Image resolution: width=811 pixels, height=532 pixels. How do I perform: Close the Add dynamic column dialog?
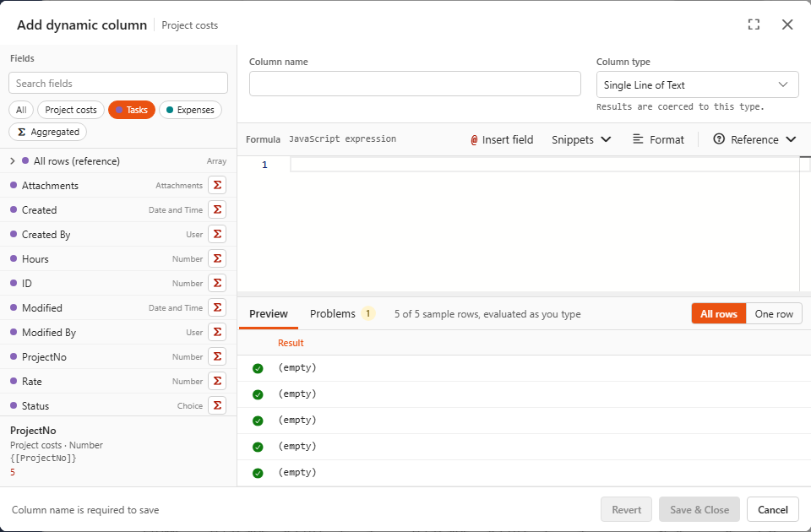[787, 24]
